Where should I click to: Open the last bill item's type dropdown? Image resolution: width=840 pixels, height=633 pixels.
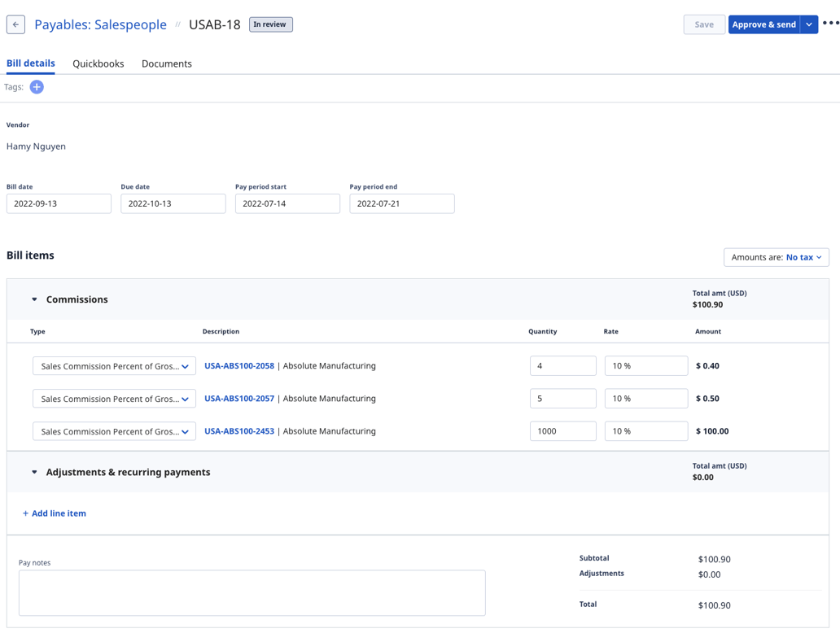(x=114, y=430)
